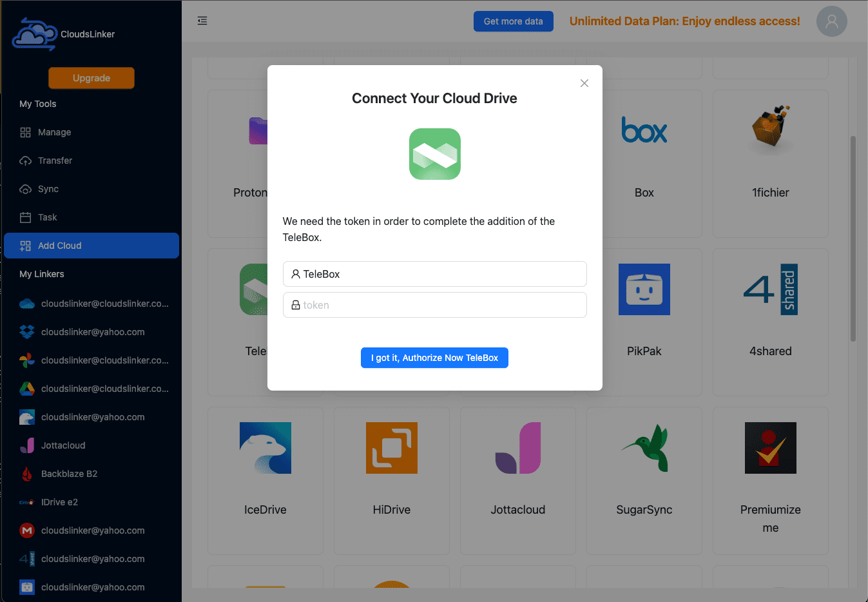This screenshot has height=602, width=868.
Task: Click the lock icon in the token field
Action: click(296, 305)
